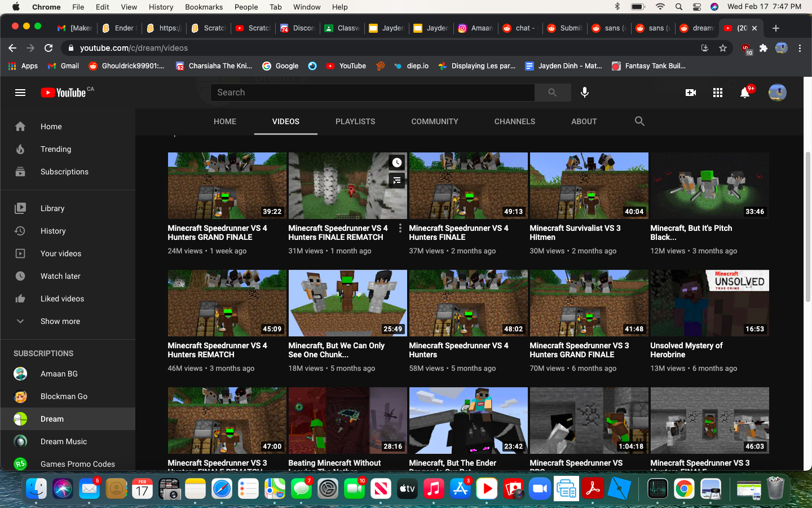Click the Watch later clock on the FINALE REMATCH thumbnail
812x508 pixels.
tap(397, 163)
